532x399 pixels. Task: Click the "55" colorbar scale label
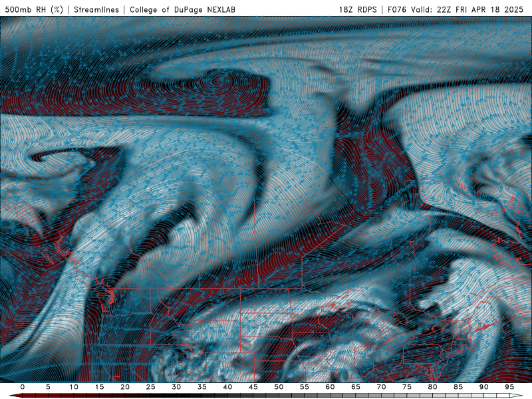point(305,387)
